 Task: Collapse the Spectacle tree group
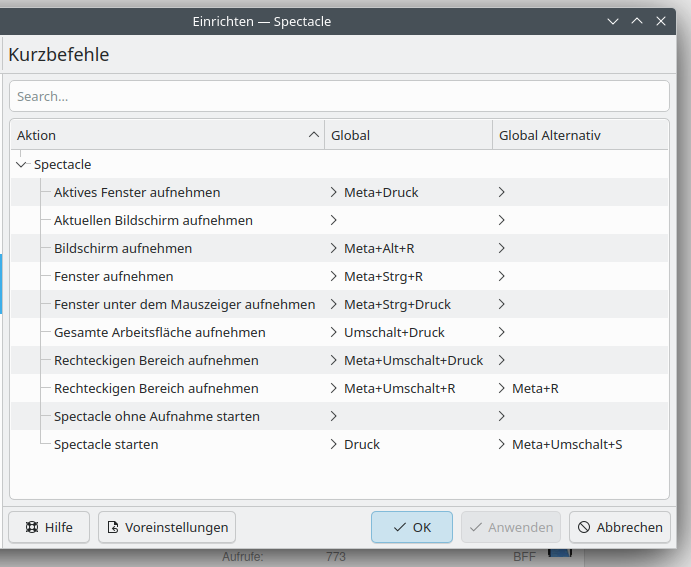tap(21, 165)
